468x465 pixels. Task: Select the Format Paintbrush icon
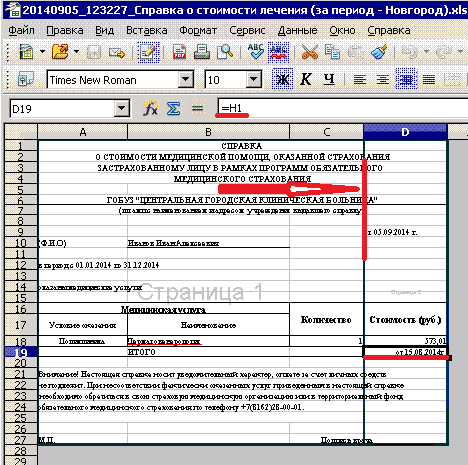(379, 52)
